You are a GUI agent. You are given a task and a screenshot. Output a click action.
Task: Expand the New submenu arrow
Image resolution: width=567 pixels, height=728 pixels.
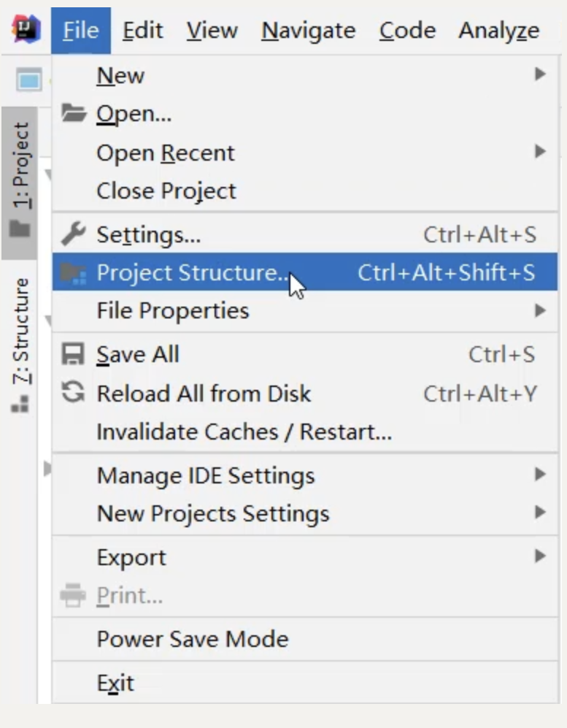539,74
